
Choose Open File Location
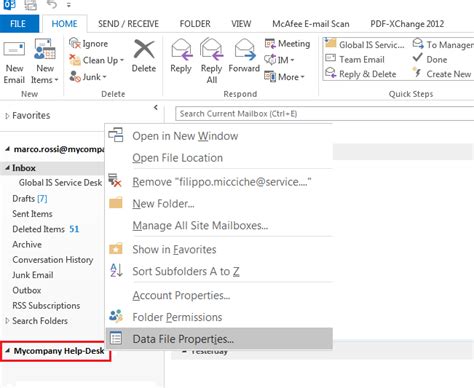click(219, 158)
